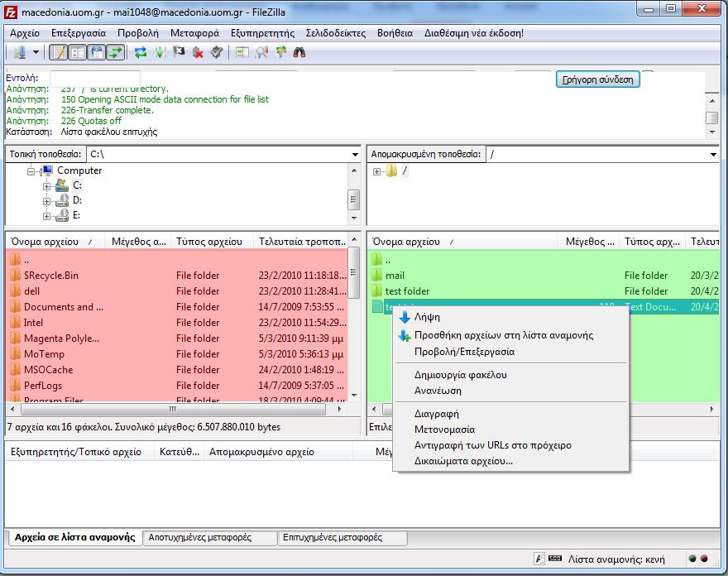Open the directory listing filters dialog icon
This screenshot has height=576, width=728.
(242, 52)
